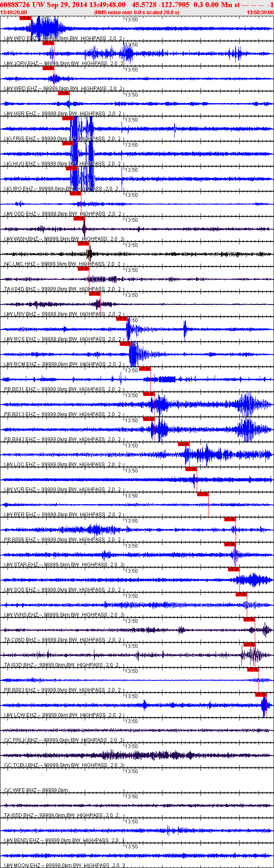274x868 pixels.
Task: Select the pick marker on UW STAR trace
Action: point(230,544)
